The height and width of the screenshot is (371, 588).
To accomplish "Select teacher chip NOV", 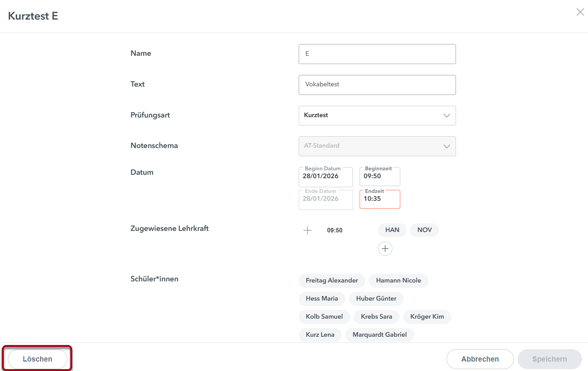I will [x=424, y=230].
